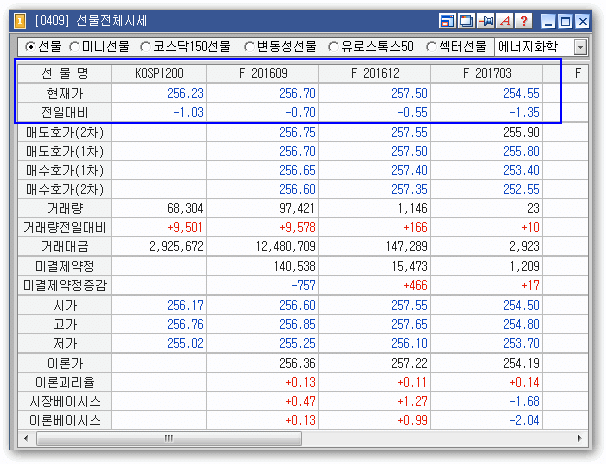Maximize the 선물전체시세 window
This screenshot has width=606, height=464.
click(x=565, y=21)
